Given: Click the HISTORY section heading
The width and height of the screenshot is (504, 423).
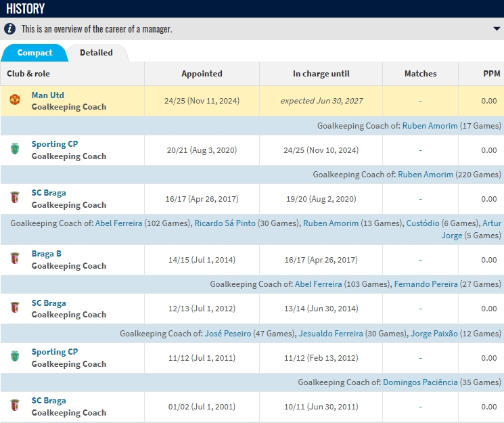Looking at the screenshot, I should click(x=26, y=9).
